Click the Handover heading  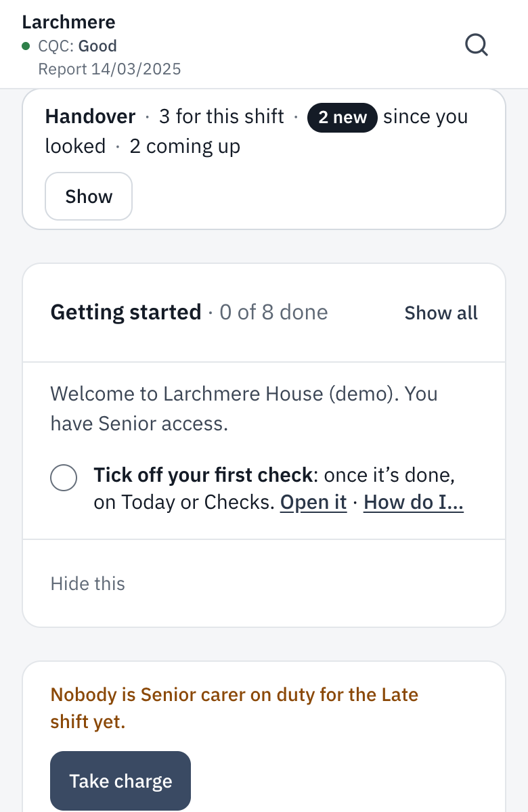[90, 116]
